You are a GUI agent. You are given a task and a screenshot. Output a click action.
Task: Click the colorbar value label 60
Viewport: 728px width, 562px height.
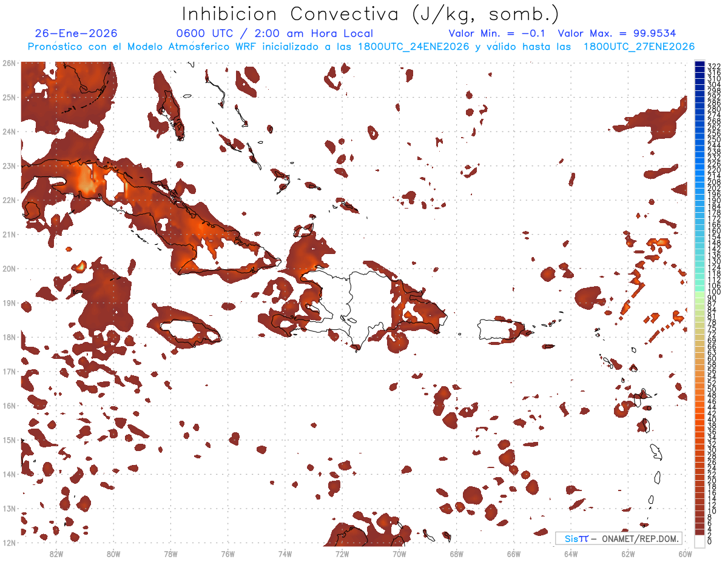712,359
